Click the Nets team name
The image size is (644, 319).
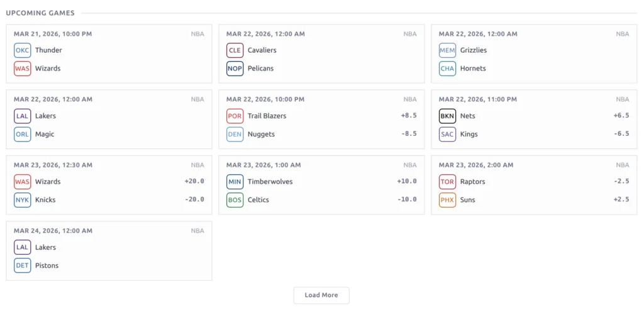point(468,116)
